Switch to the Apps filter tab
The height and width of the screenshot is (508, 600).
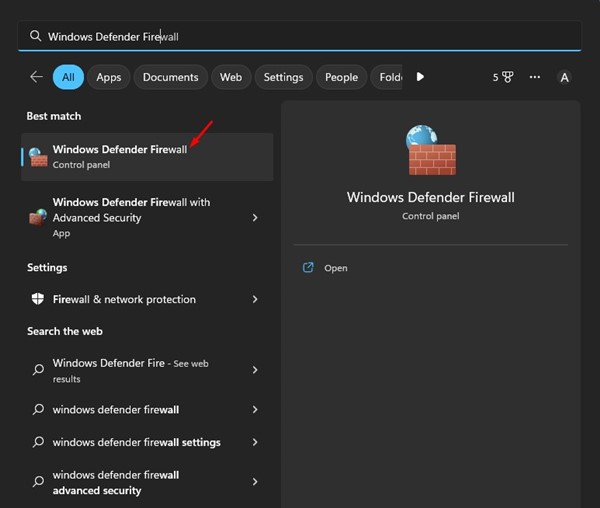[109, 77]
